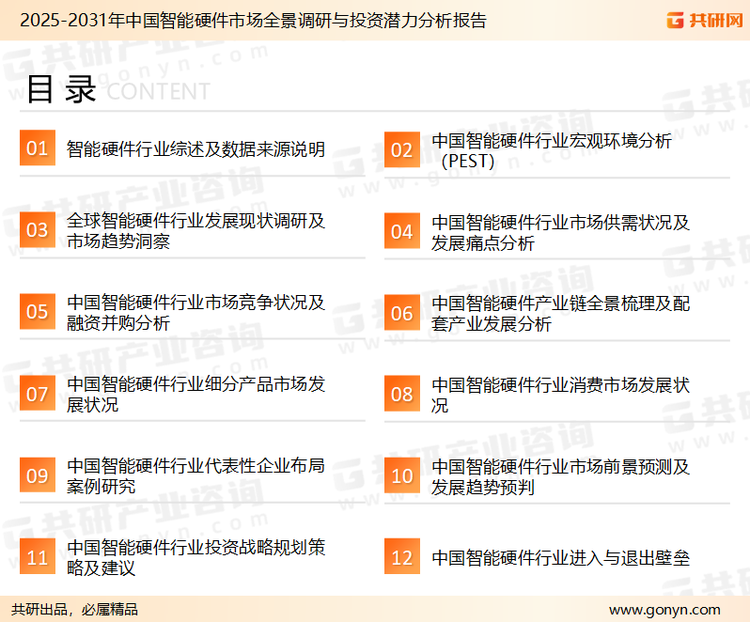
Task: Open chapter 中国智能硬件行业代表性企业布局案例研究
Action: tap(196, 476)
